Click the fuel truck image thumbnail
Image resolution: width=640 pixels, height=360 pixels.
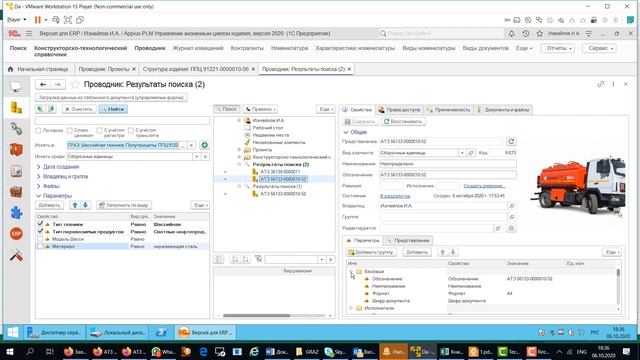578,184
